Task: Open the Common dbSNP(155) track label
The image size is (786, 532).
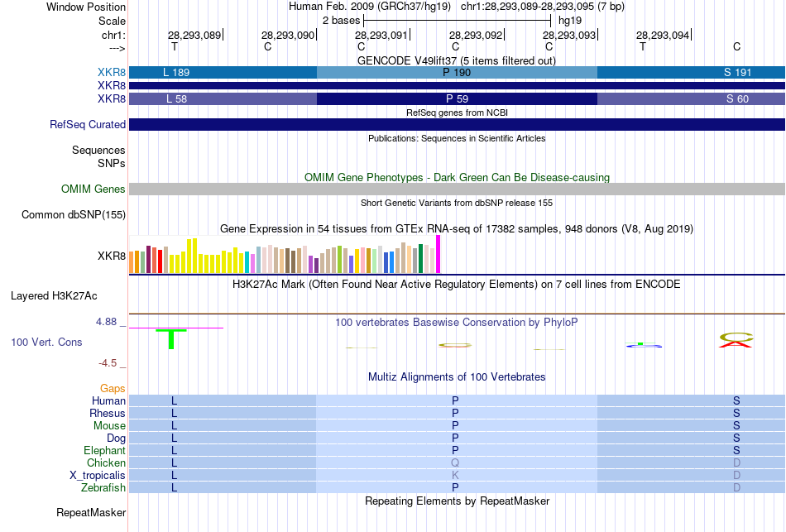Action: pyautogui.click(x=74, y=214)
